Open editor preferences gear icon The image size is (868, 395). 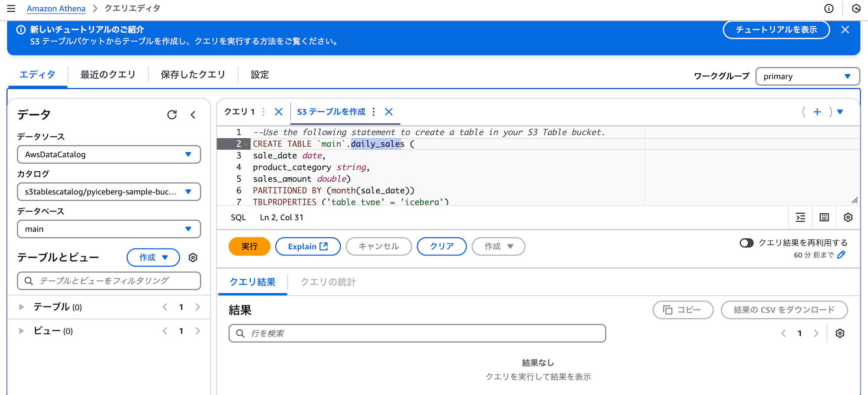[848, 217]
